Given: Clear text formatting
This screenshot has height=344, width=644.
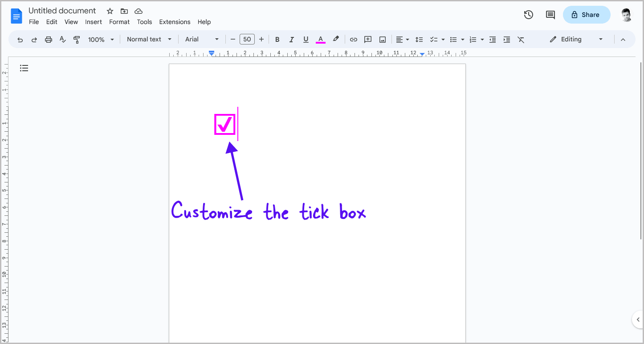Looking at the screenshot, I should click(x=521, y=39).
